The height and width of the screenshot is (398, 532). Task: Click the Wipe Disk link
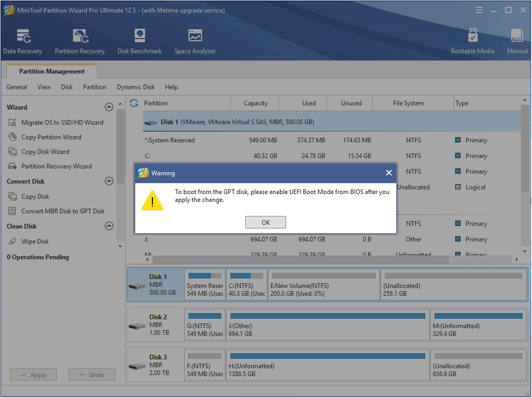coord(35,241)
